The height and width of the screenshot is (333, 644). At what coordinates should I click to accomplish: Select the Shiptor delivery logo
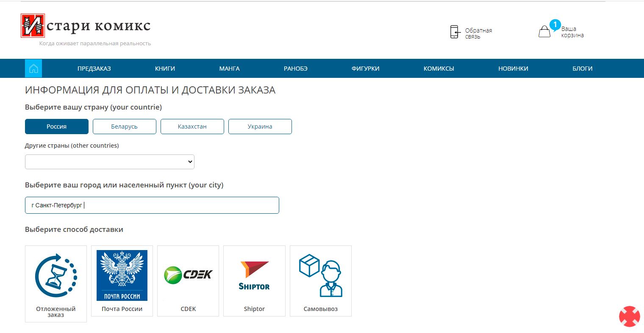coord(254,275)
